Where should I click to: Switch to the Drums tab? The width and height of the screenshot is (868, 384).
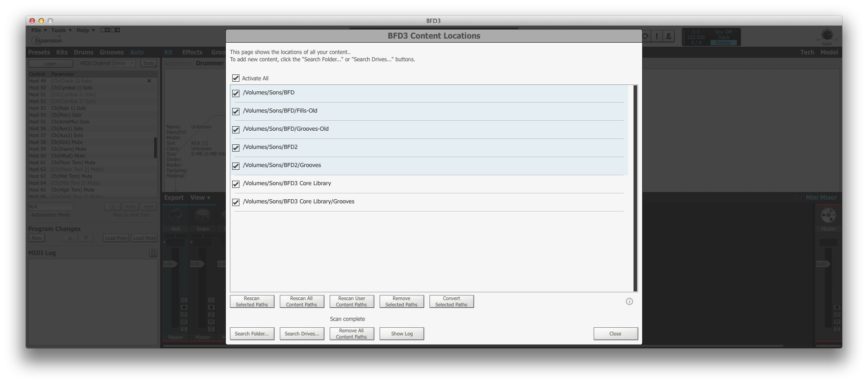point(83,52)
